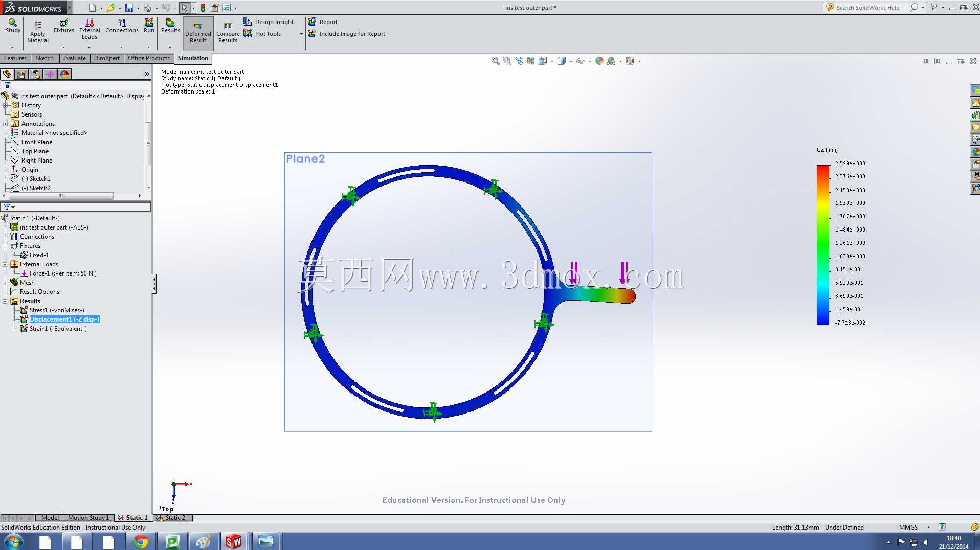This screenshot has width=980, height=550.
Task: Collapse the Results folder
Action: point(5,301)
